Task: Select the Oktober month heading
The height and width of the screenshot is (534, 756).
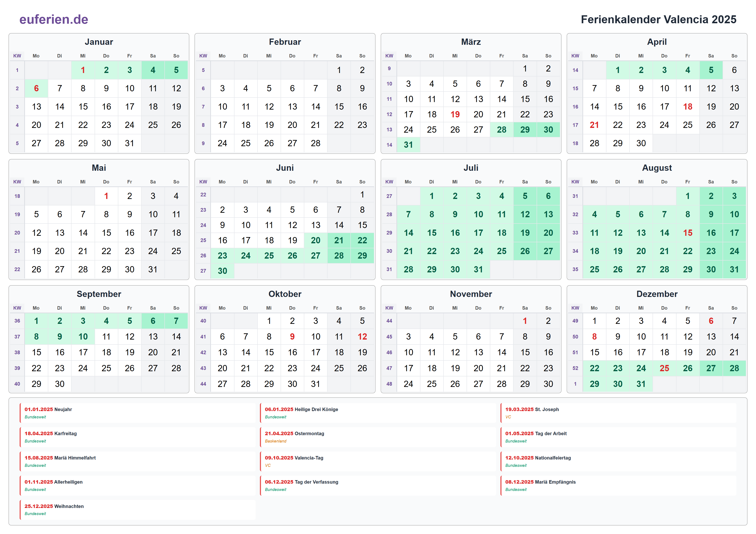Action: pos(285,294)
